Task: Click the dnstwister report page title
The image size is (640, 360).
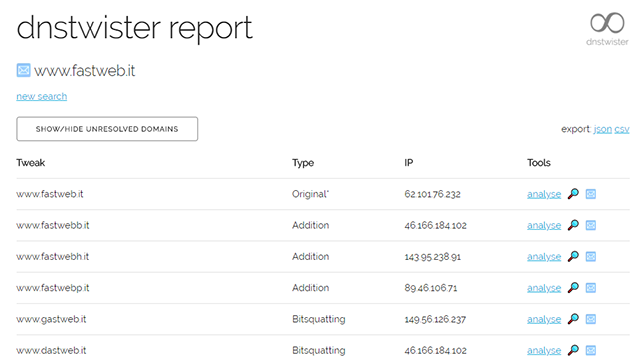Action: pos(135,28)
